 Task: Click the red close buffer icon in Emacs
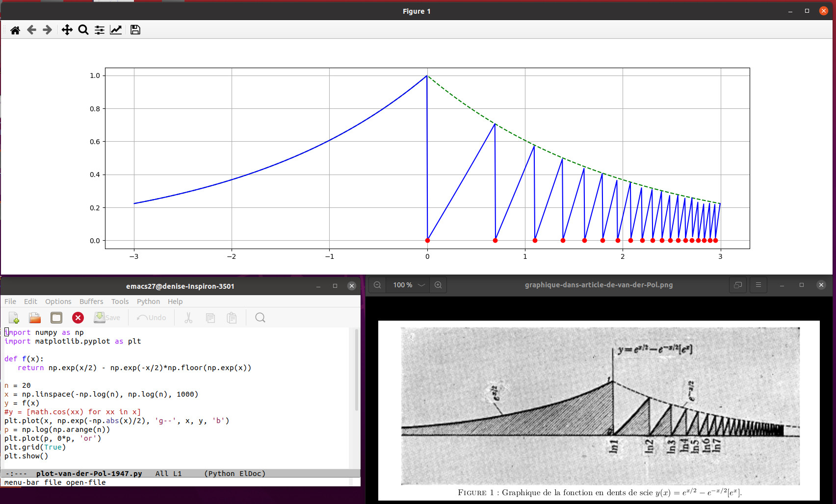pos(78,318)
